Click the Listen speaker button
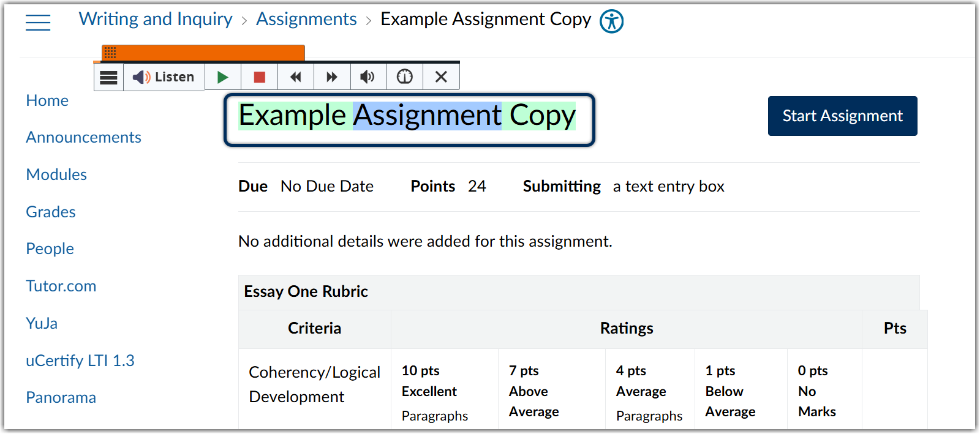This screenshot has height=434, width=980. point(164,77)
